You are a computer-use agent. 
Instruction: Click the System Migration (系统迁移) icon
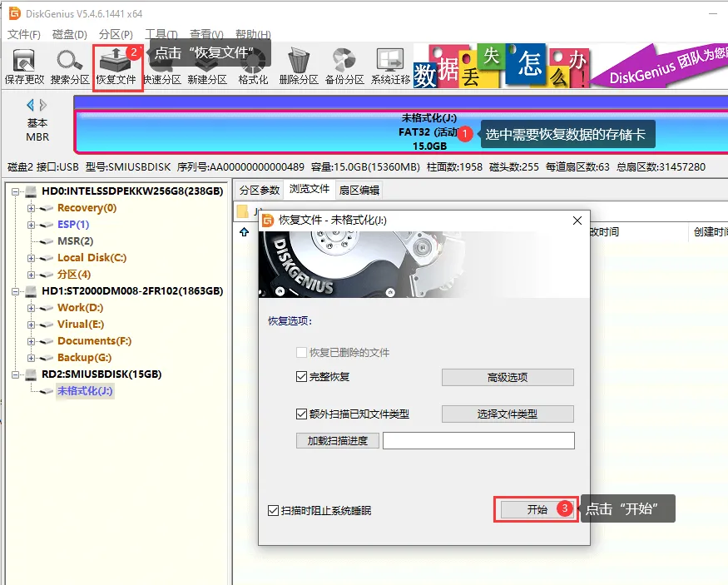(390, 67)
